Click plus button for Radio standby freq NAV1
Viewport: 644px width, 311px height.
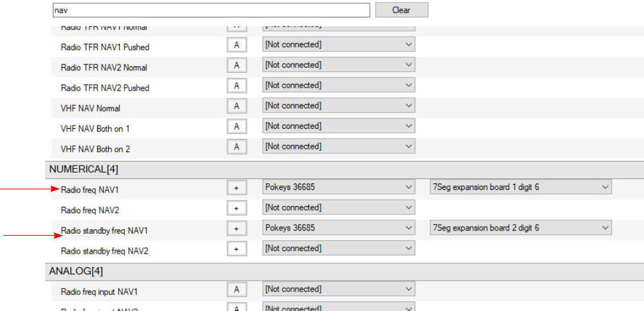click(x=236, y=229)
